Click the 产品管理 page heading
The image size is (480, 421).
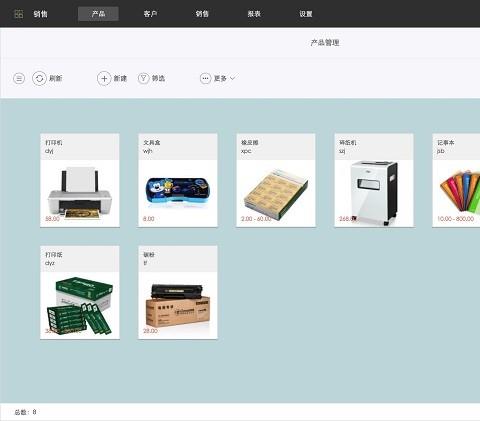[325, 43]
